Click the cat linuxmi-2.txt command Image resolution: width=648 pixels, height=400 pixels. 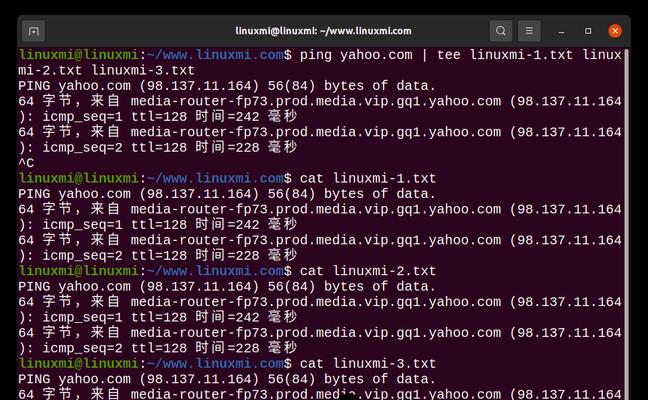point(368,271)
